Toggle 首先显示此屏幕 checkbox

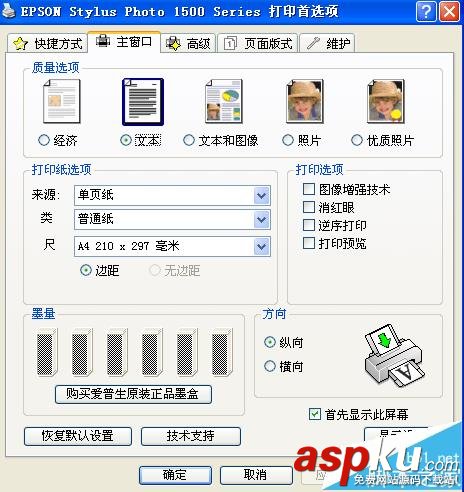[315, 414]
